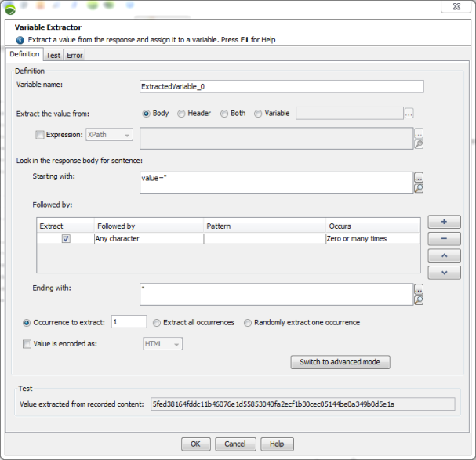The width and height of the screenshot is (476, 460).
Task: Click Switch to advanced mode button
Action: 340,362
